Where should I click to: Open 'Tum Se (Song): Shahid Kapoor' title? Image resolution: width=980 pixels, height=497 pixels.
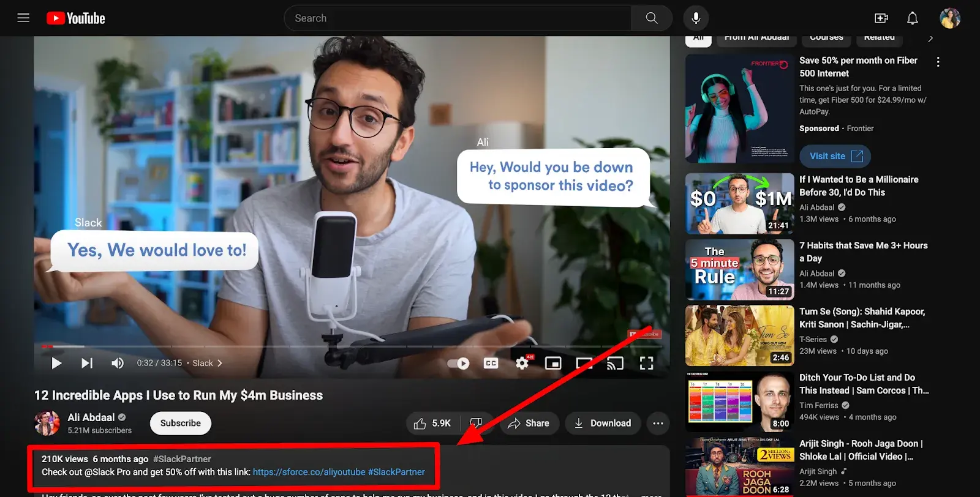pyautogui.click(x=862, y=318)
